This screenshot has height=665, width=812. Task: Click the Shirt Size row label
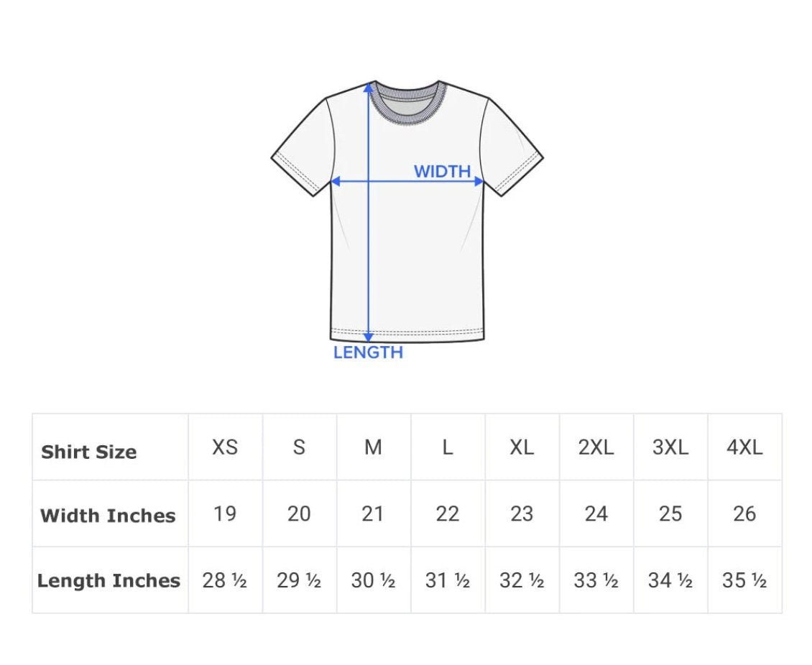[x=89, y=452]
